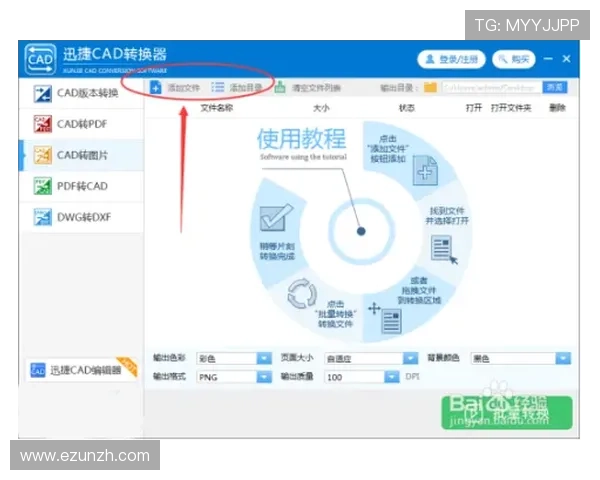This screenshot has height=480, width=600.
Task: Minimize the CAD converter window
Action: [x=548, y=59]
